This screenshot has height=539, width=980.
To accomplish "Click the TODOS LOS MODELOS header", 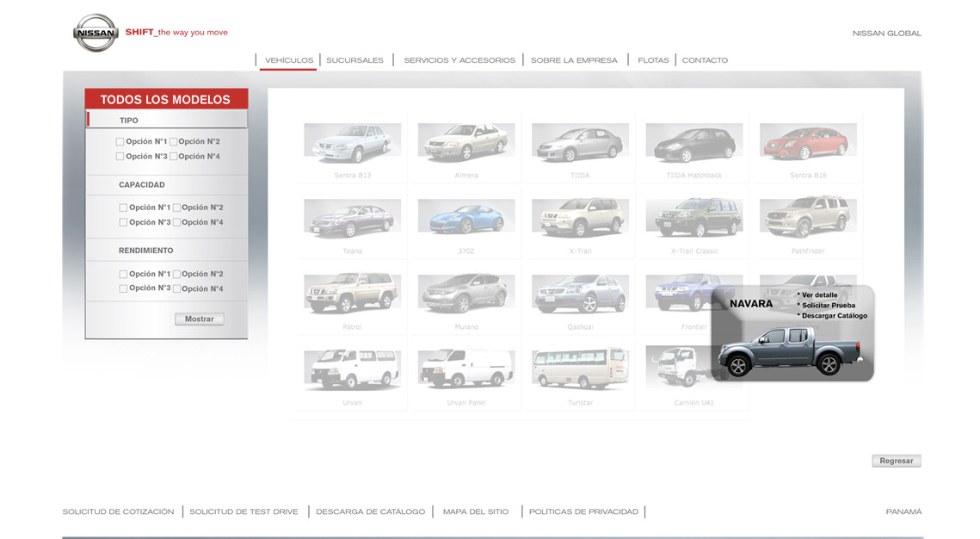I will tap(165, 99).
